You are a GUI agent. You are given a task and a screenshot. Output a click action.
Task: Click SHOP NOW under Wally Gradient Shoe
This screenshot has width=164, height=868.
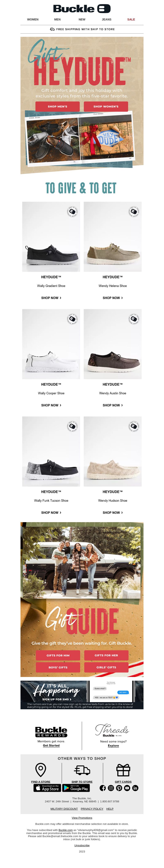[51, 298]
